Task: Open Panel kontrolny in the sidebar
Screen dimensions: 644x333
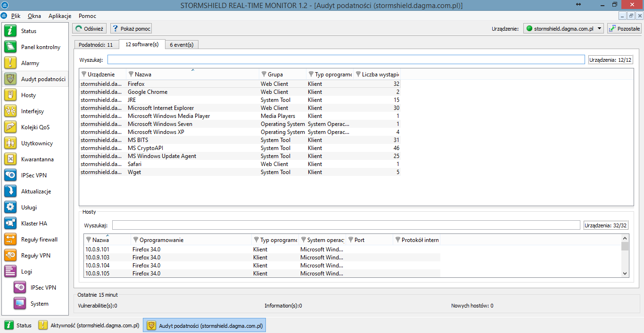Action: point(10,47)
